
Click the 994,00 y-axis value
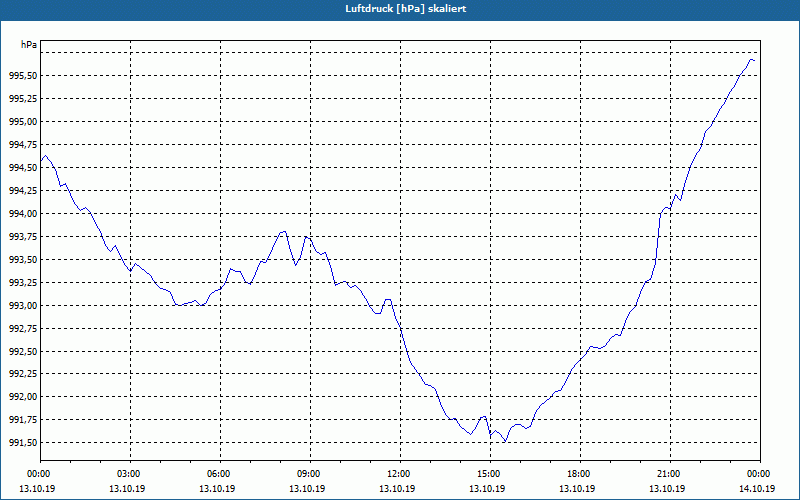[23, 213]
